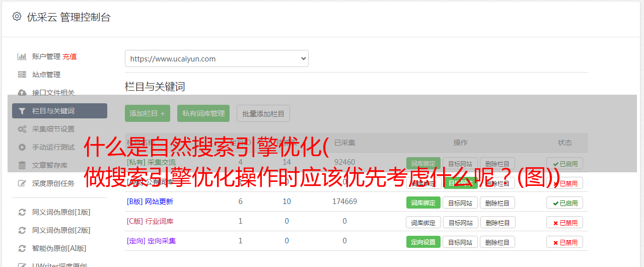Toggle 已启用 status for 采集交流
Screen dimensions: 644x267
click(x=565, y=163)
